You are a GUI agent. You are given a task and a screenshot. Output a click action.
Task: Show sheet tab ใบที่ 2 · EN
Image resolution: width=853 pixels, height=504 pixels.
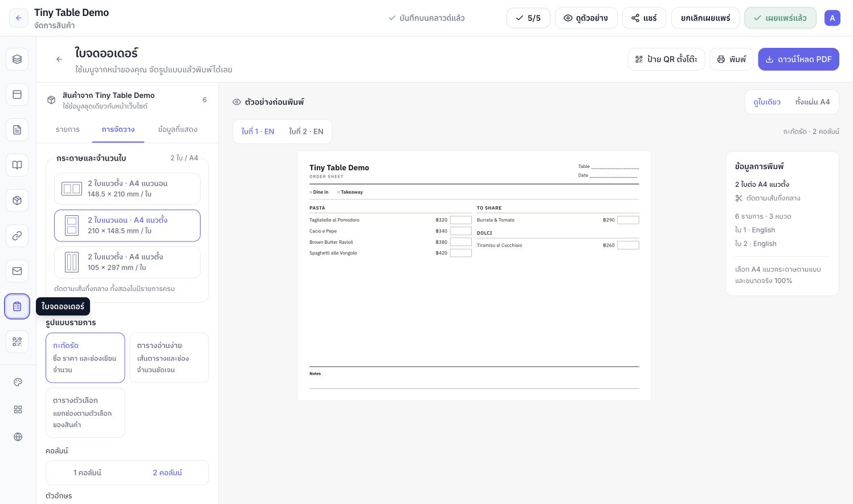coord(306,132)
